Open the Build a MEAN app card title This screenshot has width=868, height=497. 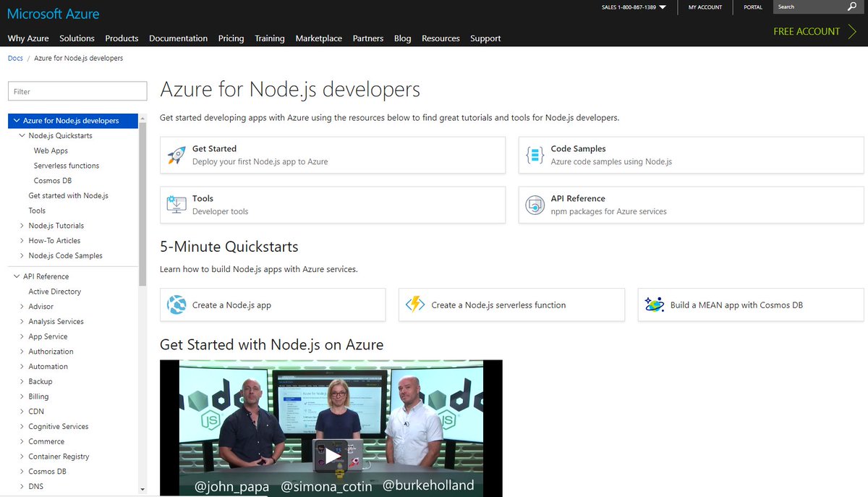[736, 305]
